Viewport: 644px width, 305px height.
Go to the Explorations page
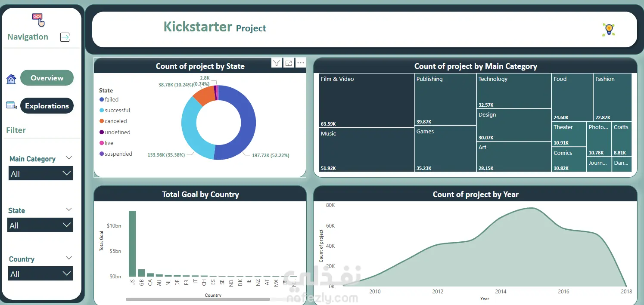coord(47,106)
